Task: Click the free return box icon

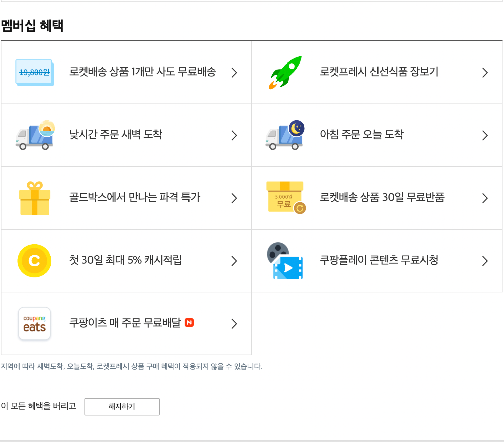Action: (286, 198)
